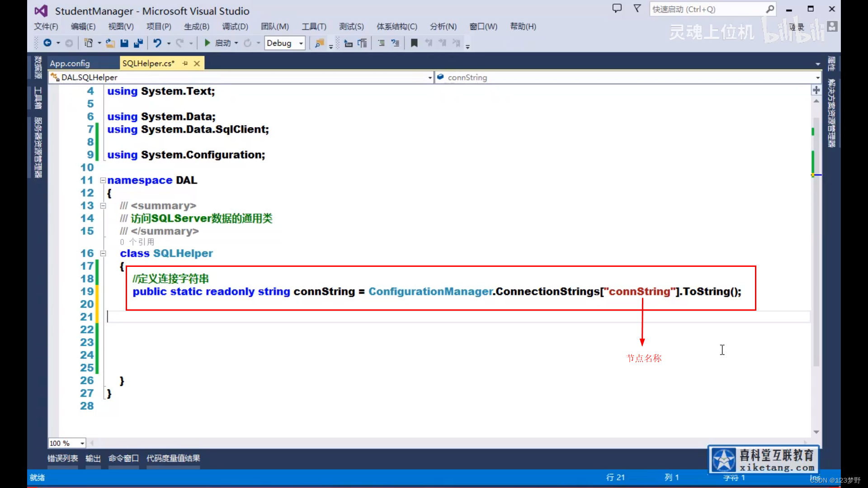Click the New Project toolbar icon

(88, 43)
